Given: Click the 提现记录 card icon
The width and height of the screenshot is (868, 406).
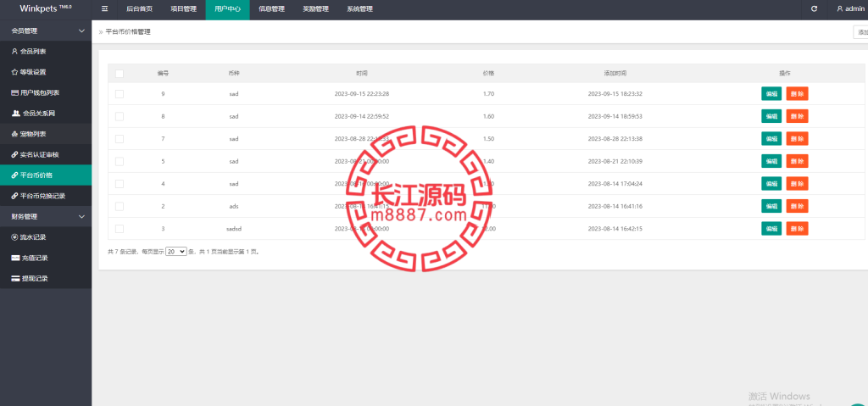Looking at the screenshot, I should pyautogui.click(x=15, y=279).
